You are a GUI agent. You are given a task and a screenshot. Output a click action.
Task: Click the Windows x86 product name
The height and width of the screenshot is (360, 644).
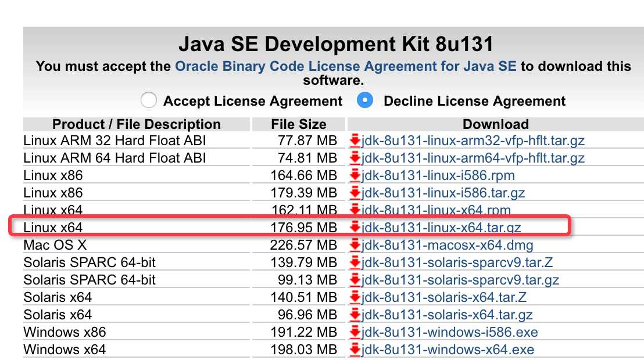point(65,332)
